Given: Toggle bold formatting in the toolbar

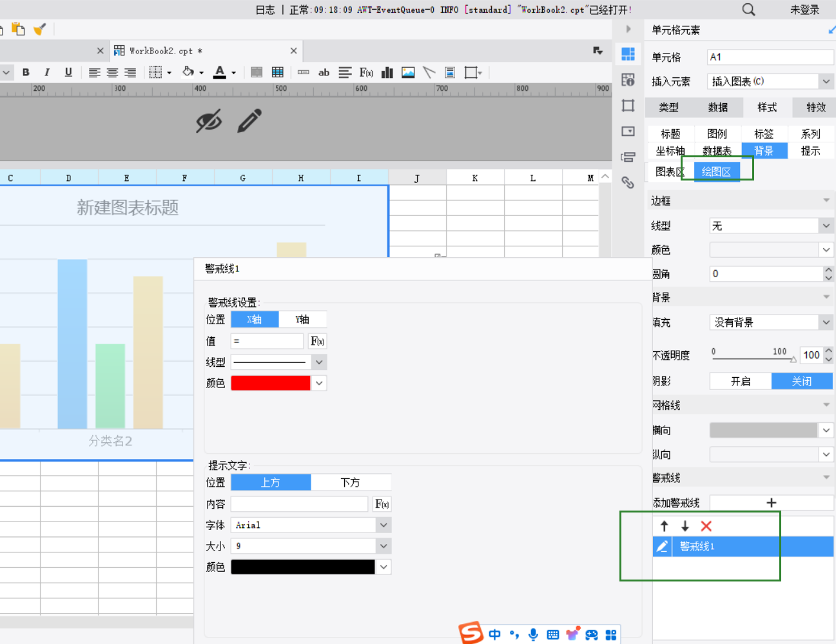Looking at the screenshot, I should tap(26, 72).
